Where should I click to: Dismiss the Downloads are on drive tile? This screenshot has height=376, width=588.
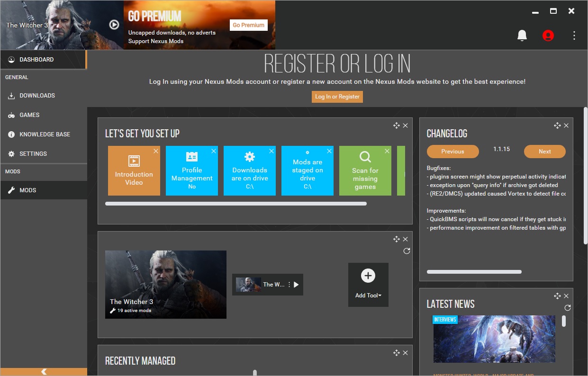tap(271, 151)
